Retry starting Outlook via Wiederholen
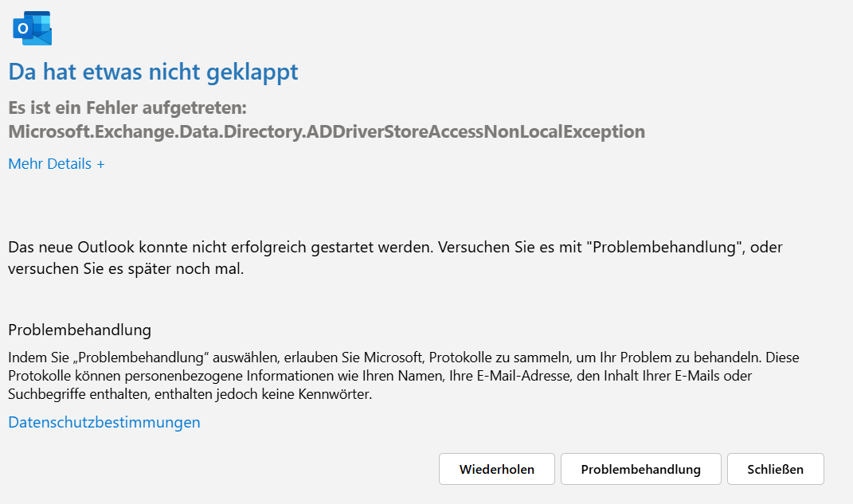Screen dimensions: 853x504 [496, 469]
